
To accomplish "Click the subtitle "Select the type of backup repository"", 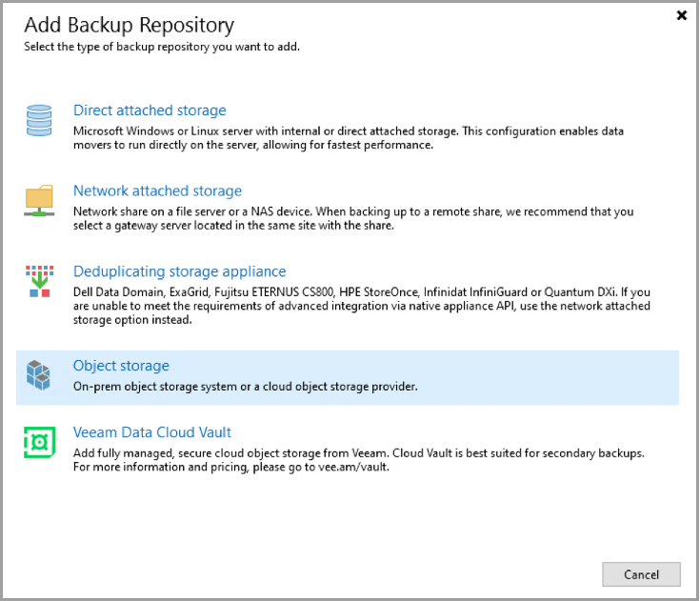I will point(162,47).
